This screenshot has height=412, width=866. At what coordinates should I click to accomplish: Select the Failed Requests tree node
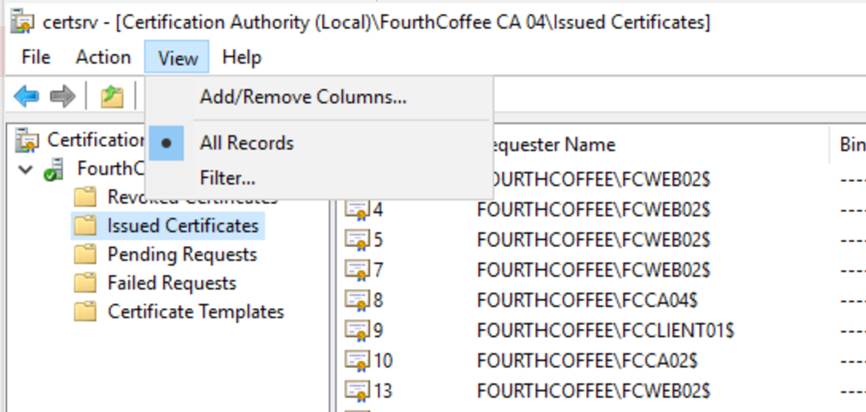171,283
